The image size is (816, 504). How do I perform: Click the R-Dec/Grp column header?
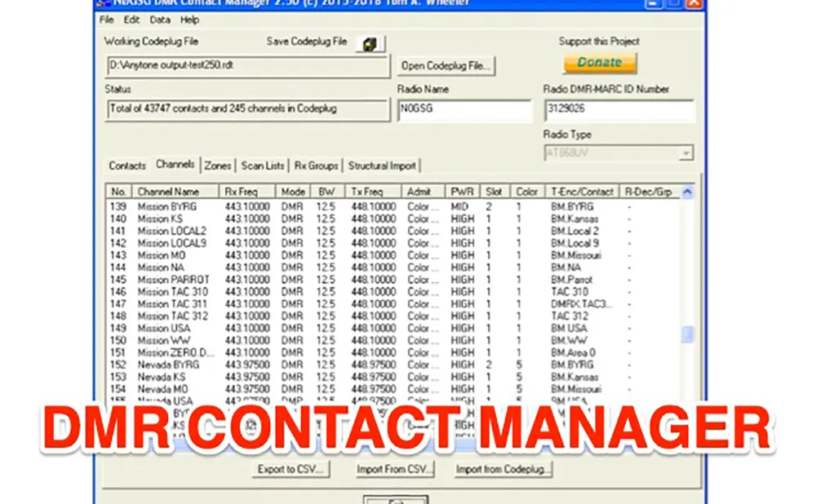(x=650, y=192)
